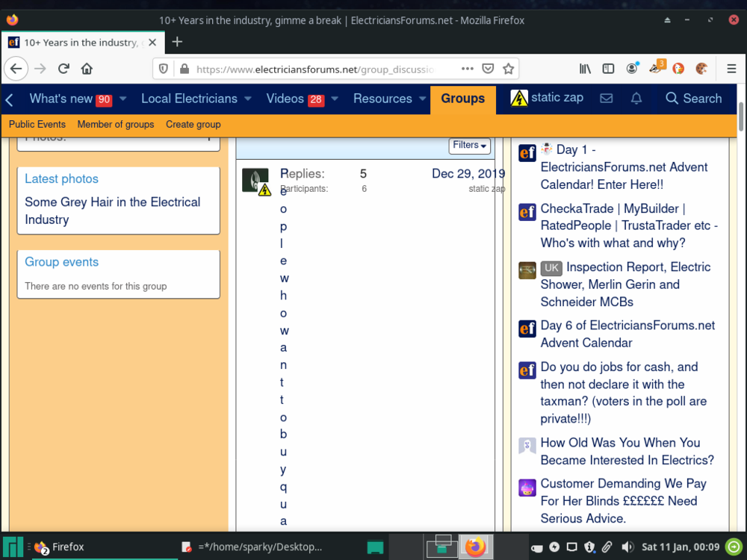Toggle the Firefox sidebar view

pos(608,69)
